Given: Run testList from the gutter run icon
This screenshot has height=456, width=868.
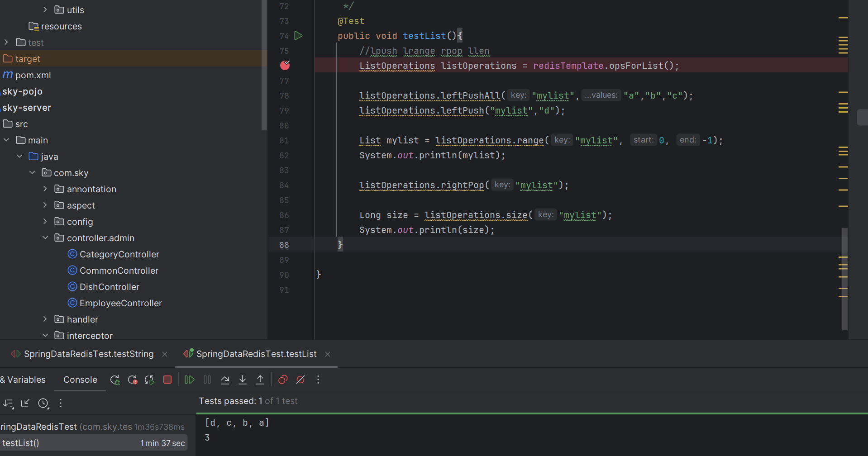Looking at the screenshot, I should click(x=298, y=36).
